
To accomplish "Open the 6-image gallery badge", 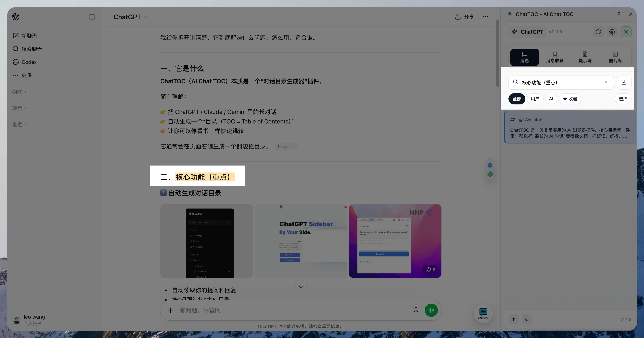I will [x=430, y=270].
